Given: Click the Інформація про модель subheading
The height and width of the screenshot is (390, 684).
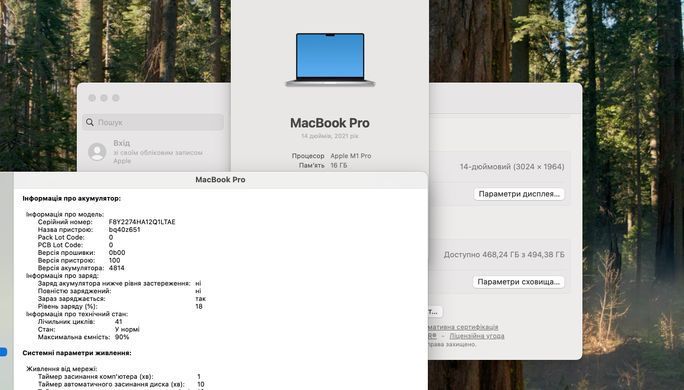Looking at the screenshot, I should tap(65, 214).
